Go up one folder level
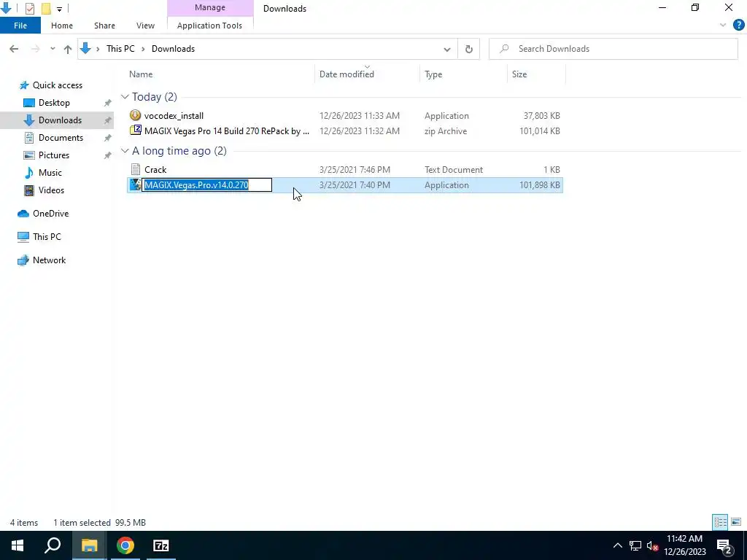This screenshot has height=560, width=747. tap(68, 49)
